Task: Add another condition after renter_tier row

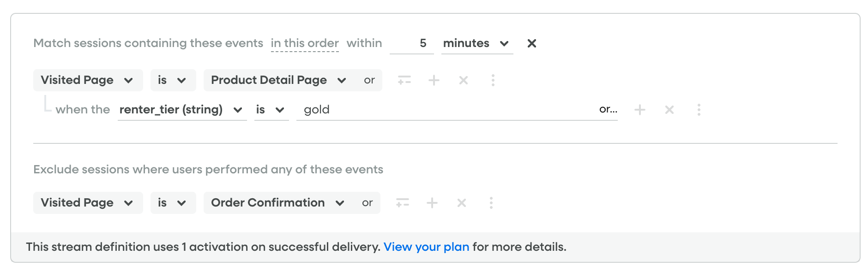Action: click(640, 110)
